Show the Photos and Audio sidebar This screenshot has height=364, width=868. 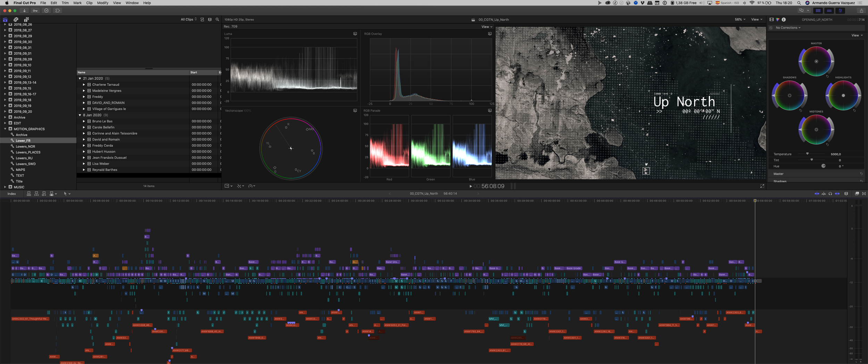16,20
